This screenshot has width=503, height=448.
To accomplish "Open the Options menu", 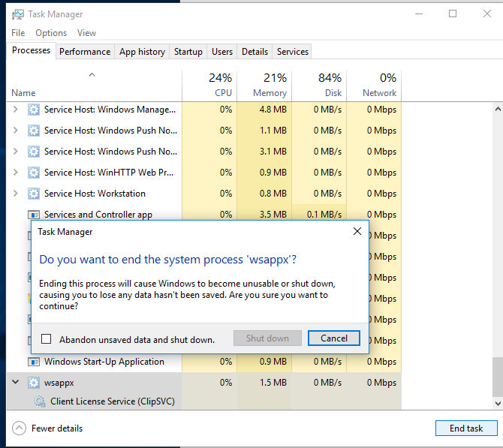I will (x=51, y=33).
